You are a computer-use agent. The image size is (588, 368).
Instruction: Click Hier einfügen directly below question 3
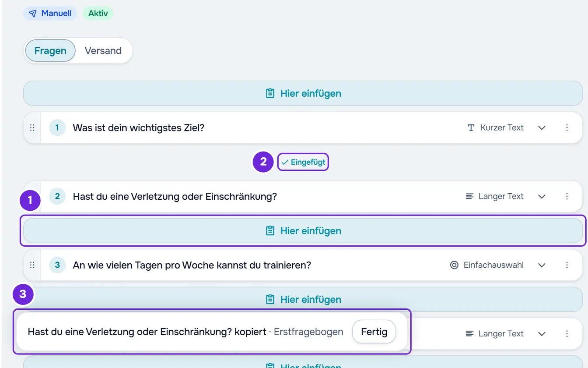(x=303, y=300)
